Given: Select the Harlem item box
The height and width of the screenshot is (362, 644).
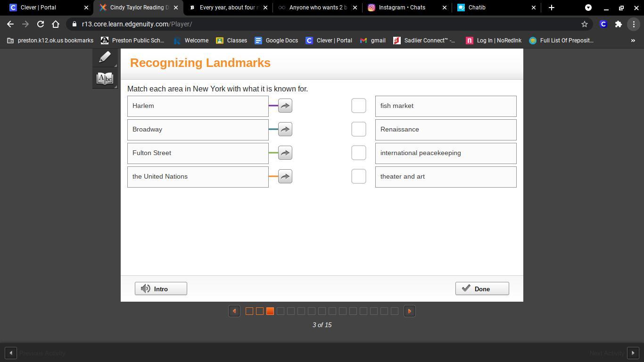Looking at the screenshot, I should [198, 106].
